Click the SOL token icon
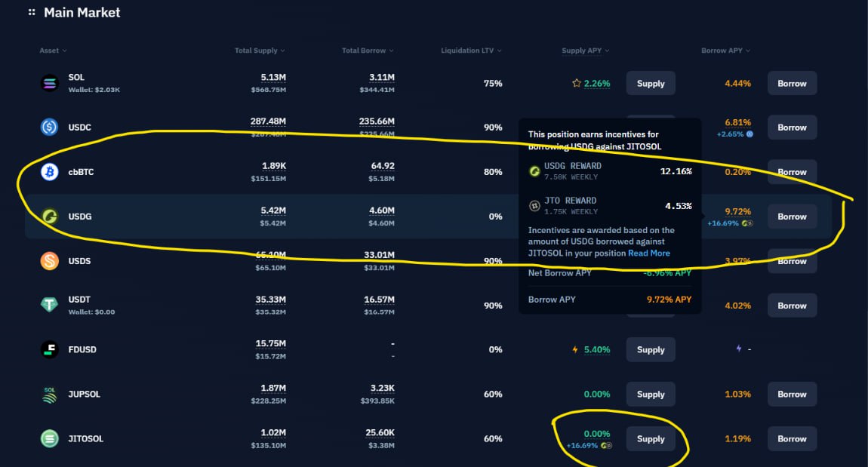Screen dimensions: 868x467 point(49,83)
